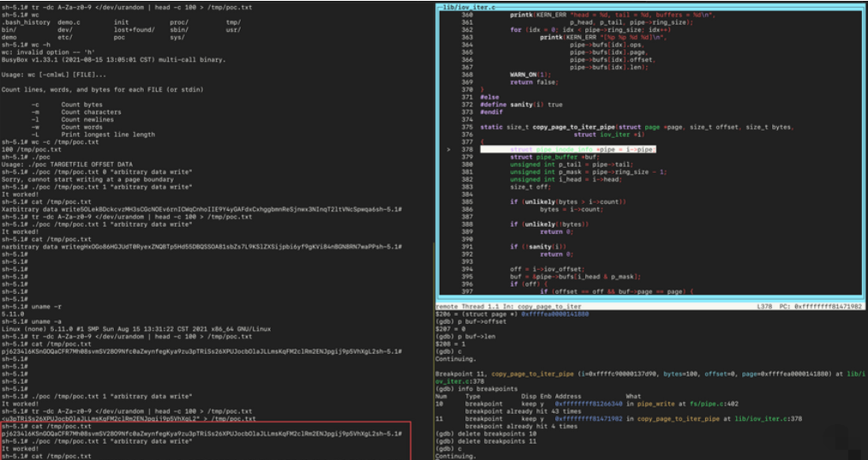This screenshot has width=868, height=460.
Task: Click the '-L Print longest line length' line
Action: (93, 134)
